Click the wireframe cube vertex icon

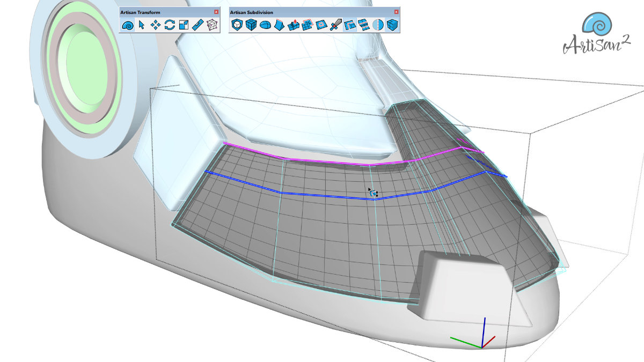click(213, 25)
